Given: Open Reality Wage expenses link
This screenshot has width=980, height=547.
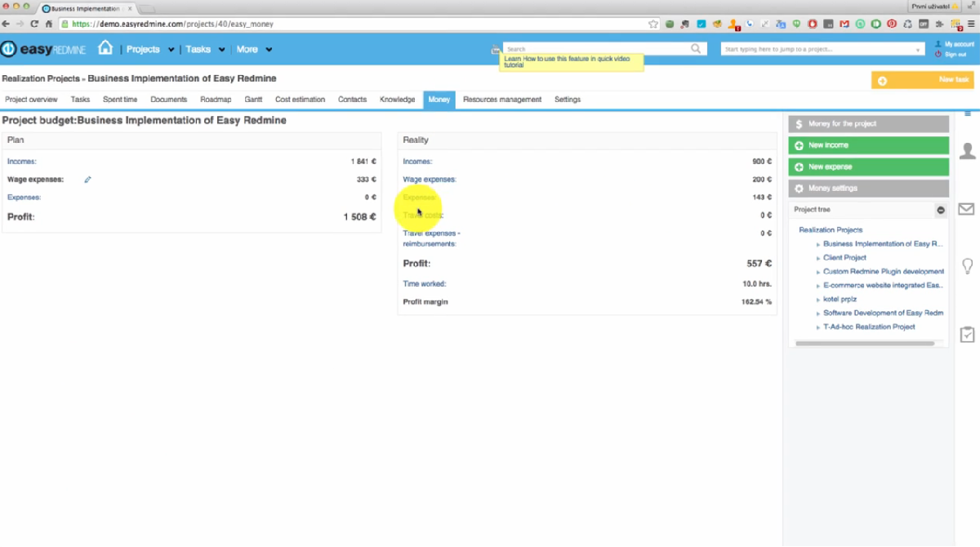Looking at the screenshot, I should tap(430, 180).
